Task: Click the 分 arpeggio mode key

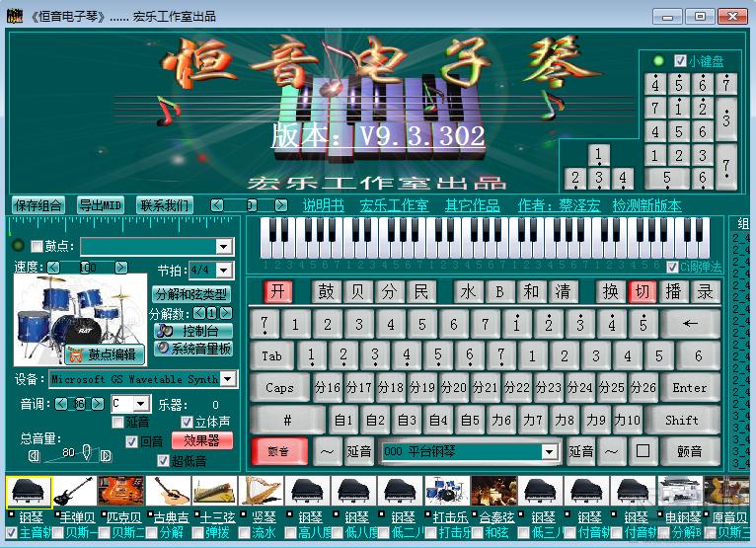Action: click(x=389, y=291)
